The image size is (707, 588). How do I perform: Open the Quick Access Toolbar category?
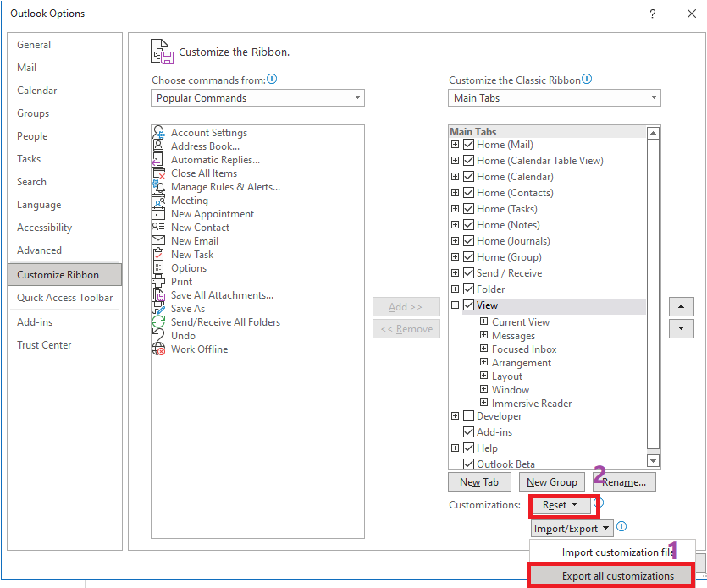(65, 298)
